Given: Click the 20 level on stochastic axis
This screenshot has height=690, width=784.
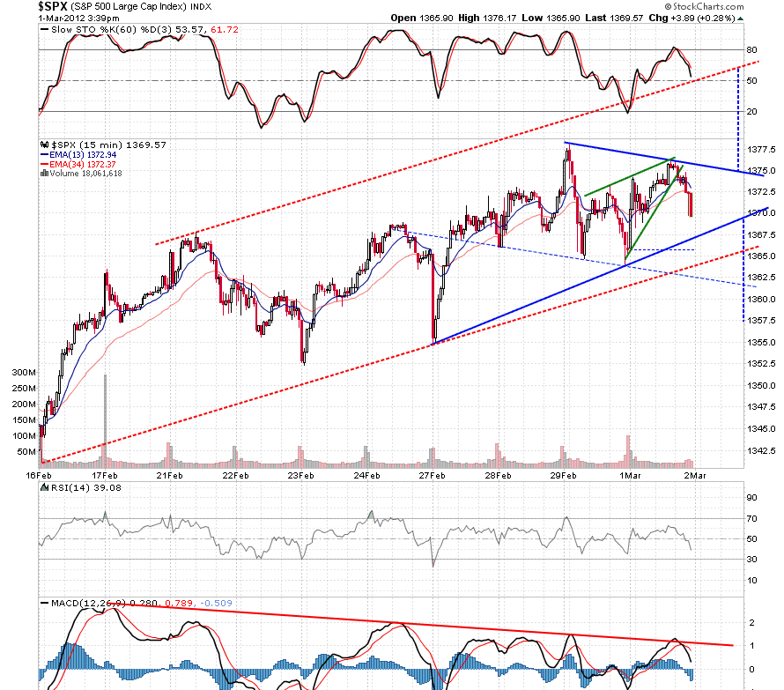Looking at the screenshot, I should [751, 112].
